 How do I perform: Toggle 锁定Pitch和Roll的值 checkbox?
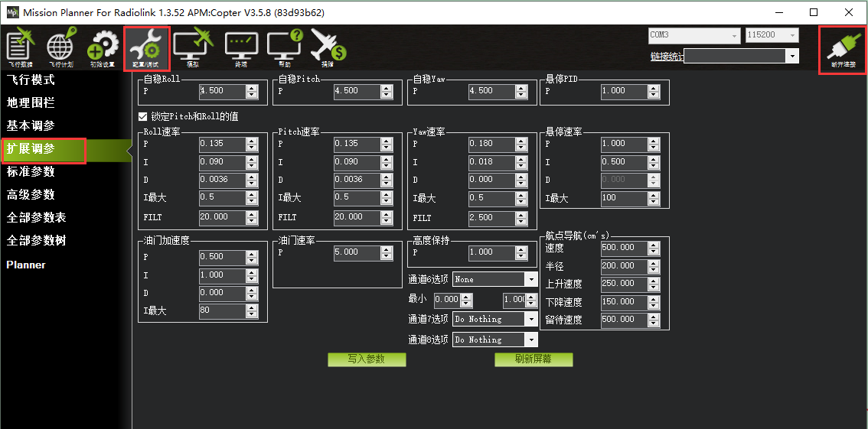pyautogui.click(x=143, y=117)
